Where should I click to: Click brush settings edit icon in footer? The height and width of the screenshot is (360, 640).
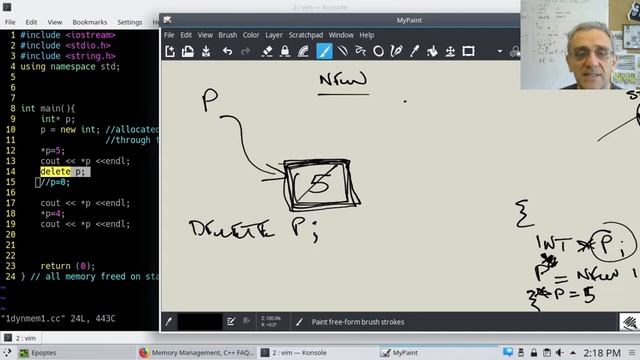tap(231, 322)
